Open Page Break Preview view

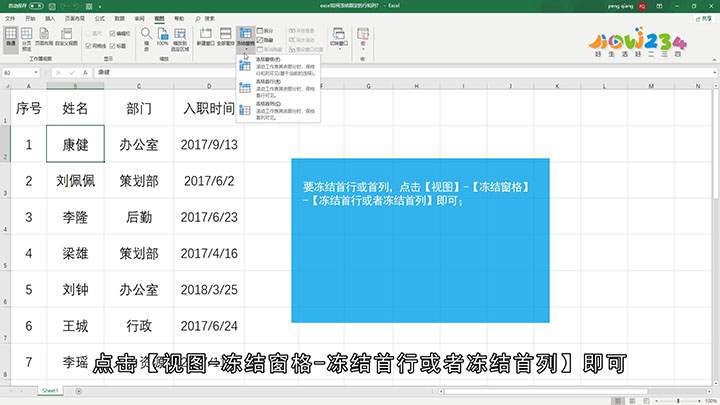[27, 39]
